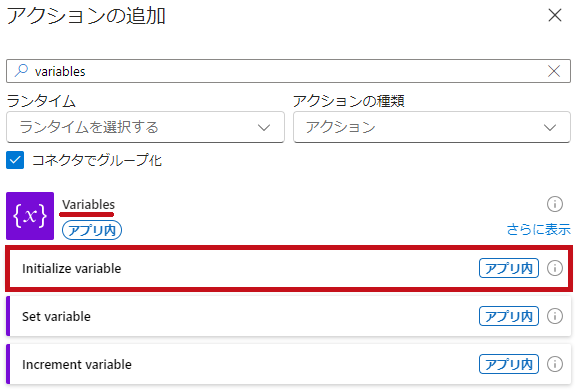
Task: Click the アプリ内 badge under Variables
Action: 92,230
